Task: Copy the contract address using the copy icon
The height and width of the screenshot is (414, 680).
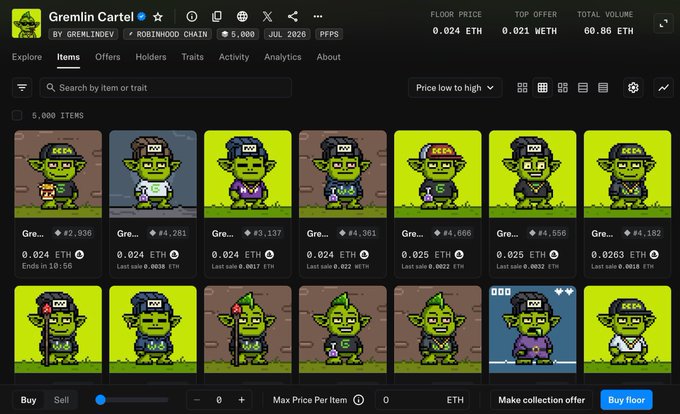Action: [x=217, y=16]
